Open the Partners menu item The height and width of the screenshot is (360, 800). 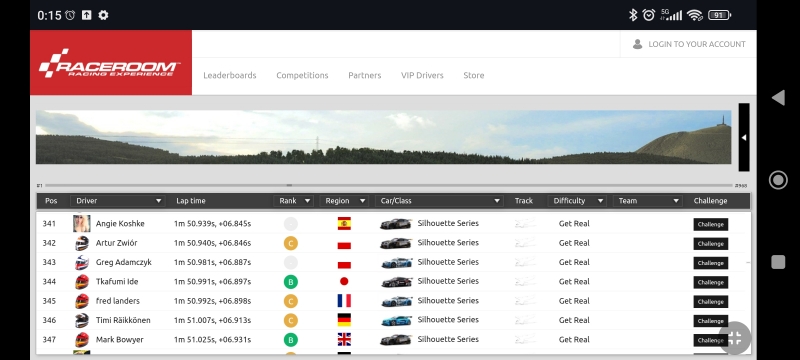[x=364, y=75]
